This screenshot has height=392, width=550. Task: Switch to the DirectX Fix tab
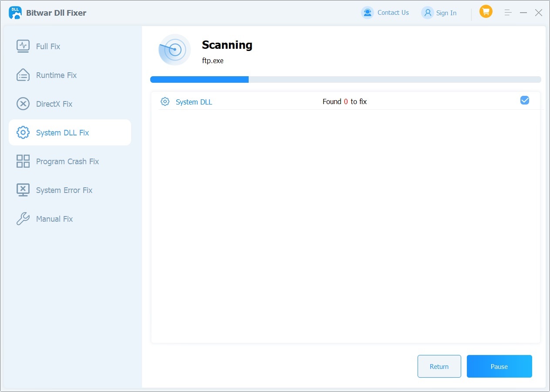click(x=70, y=104)
